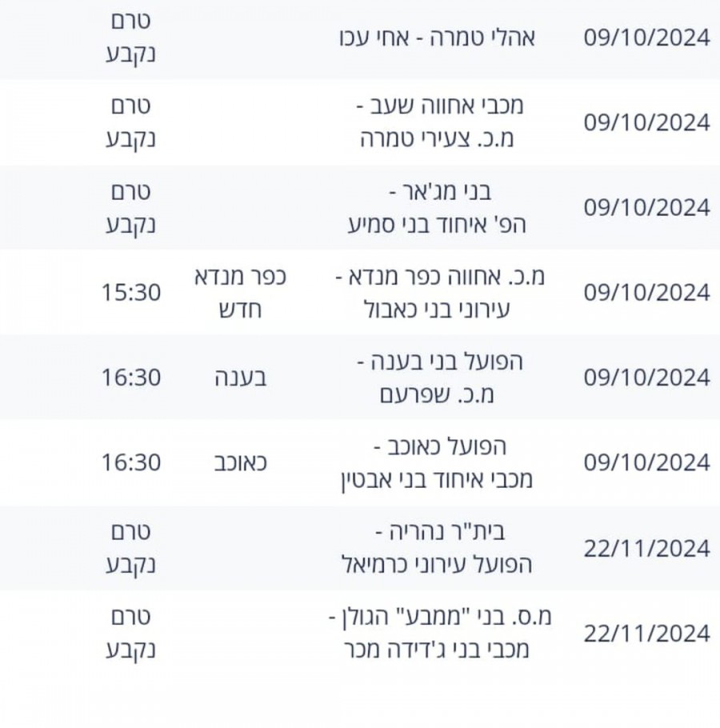
Task: Open בית"ר נהריה - הפועל עירוני כרמיאל match
Action: click(437, 548)
